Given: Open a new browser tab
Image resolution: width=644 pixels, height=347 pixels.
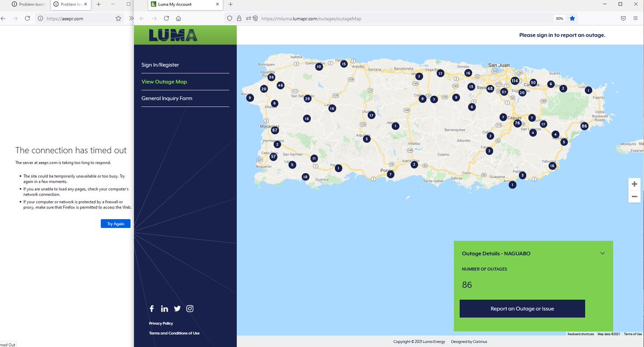Looking at the screenshot, I should coord(230,4).
